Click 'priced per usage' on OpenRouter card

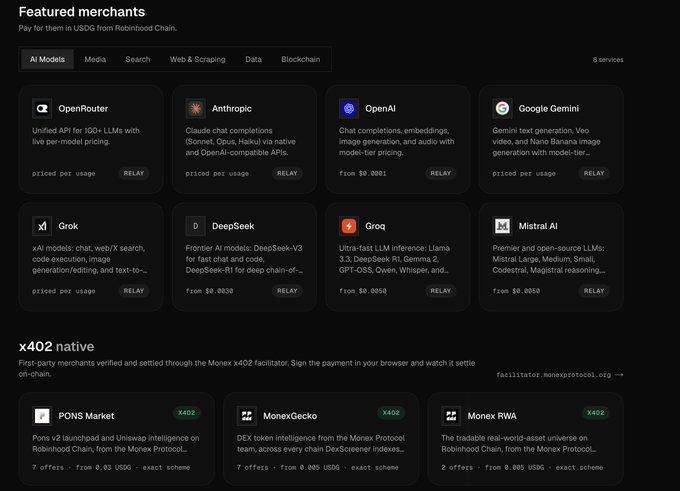point(64,173)
